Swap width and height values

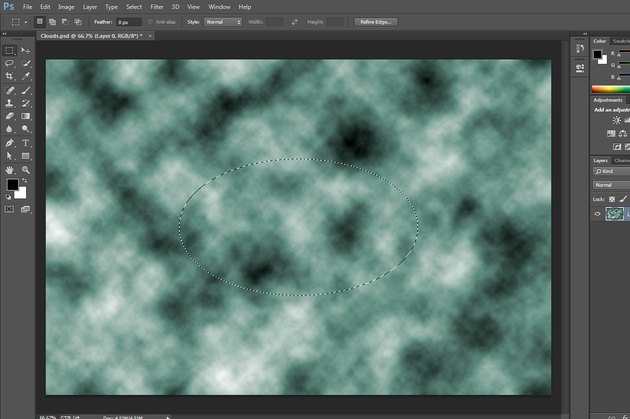coord(295,22)
